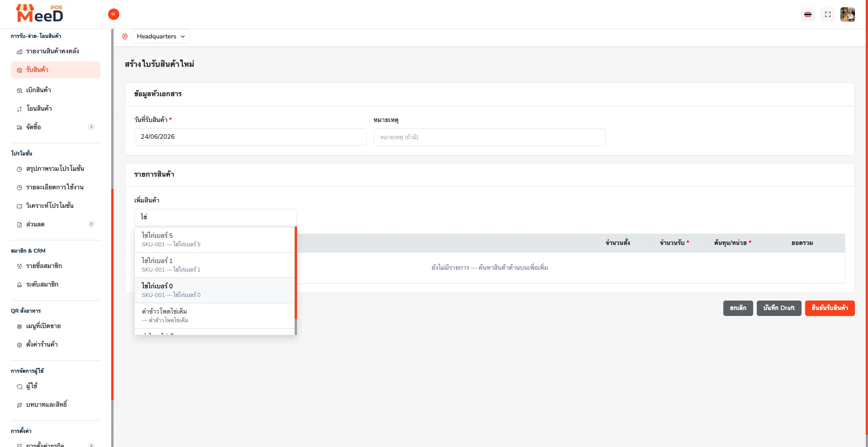Open the รายงานสินค้าคงคลัง bar chart icon

(19, 52)
